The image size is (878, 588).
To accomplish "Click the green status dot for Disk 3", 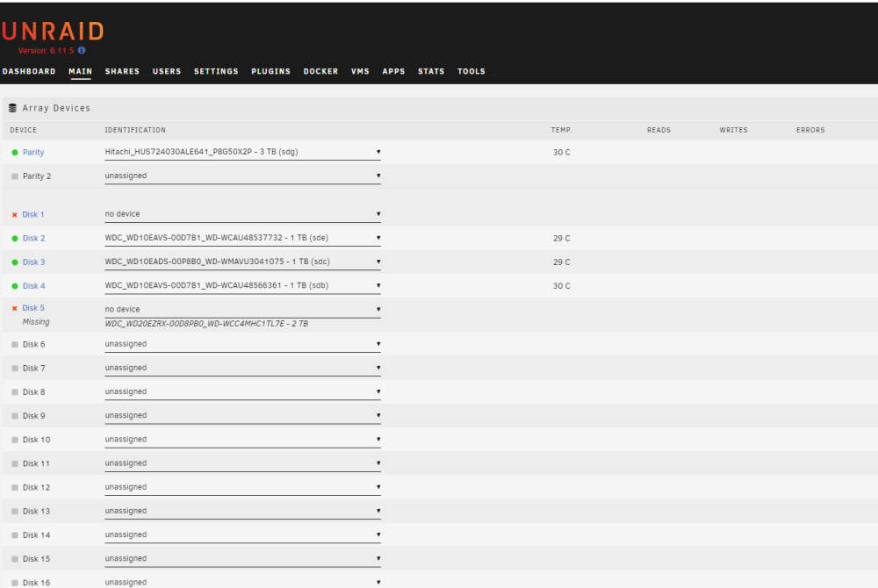I will tap(15, 262).
